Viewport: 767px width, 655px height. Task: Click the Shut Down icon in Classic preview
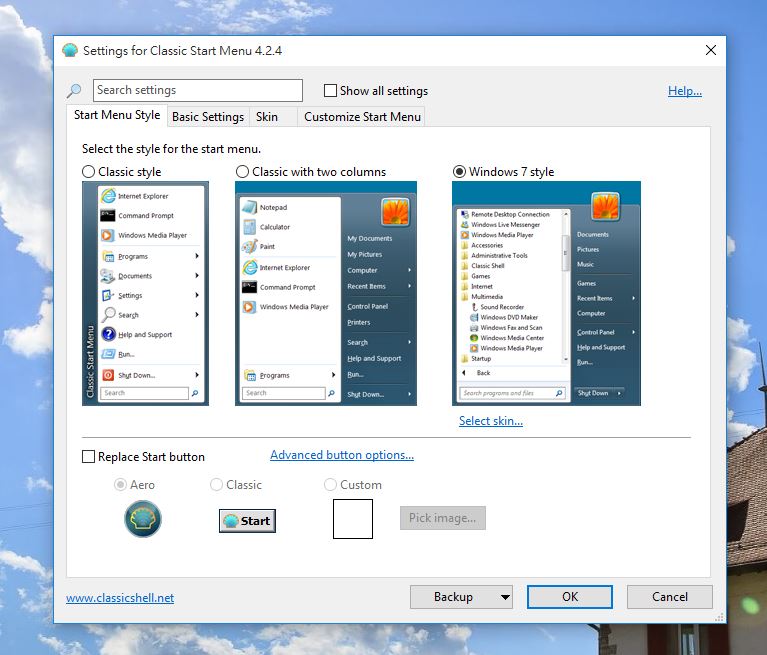pos(108,375)
